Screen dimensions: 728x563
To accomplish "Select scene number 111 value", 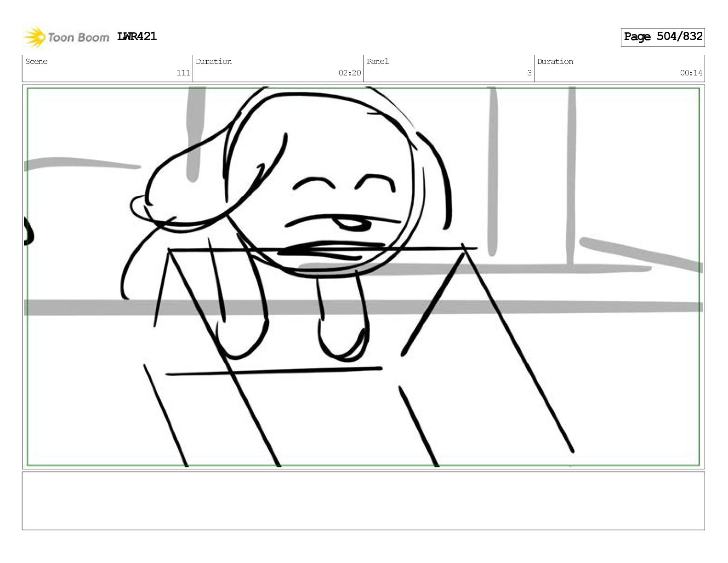I will 183,73.
